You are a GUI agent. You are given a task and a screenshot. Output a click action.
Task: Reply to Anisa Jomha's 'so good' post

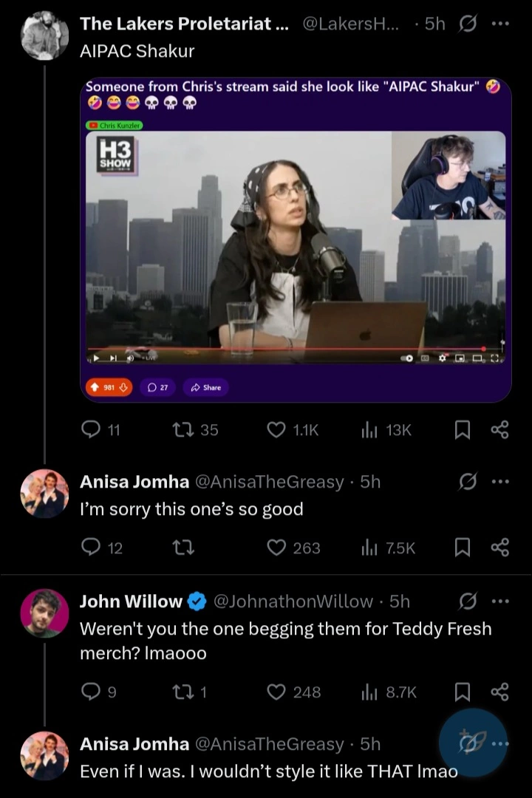click(x=102, y=548)
